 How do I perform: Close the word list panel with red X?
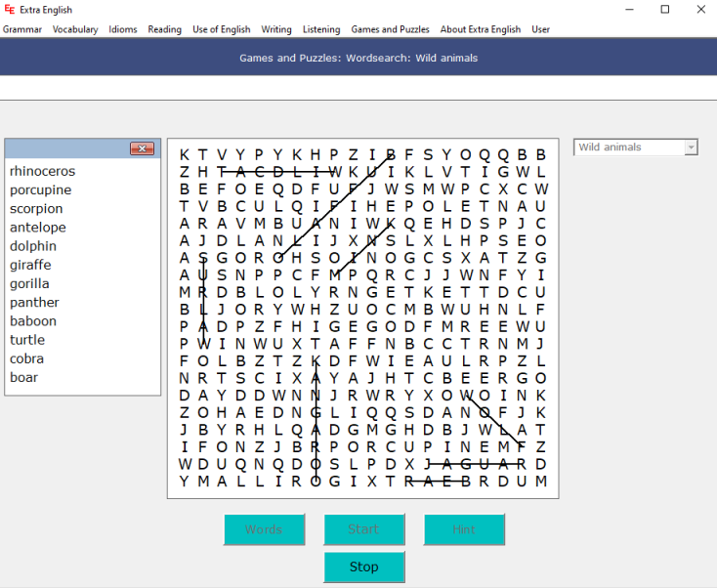pyautogui.click(x=142, y=148)
